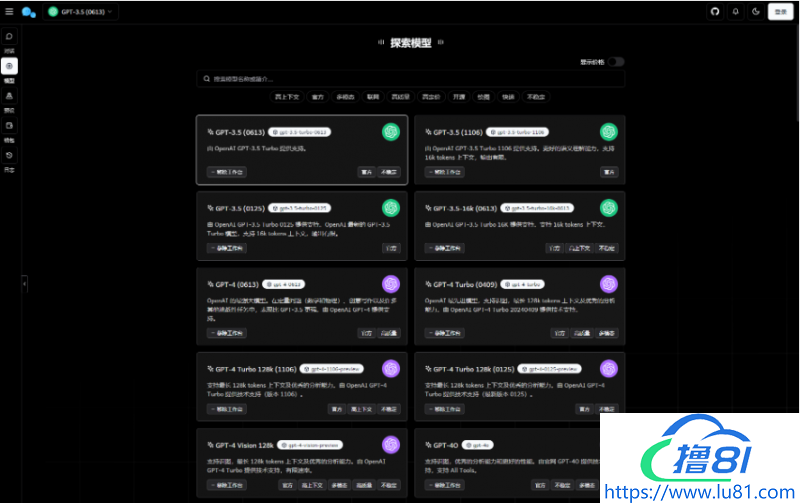This screenshot has width=800, height=503.
Task: Click the 登录 login button
Action: 781,12
